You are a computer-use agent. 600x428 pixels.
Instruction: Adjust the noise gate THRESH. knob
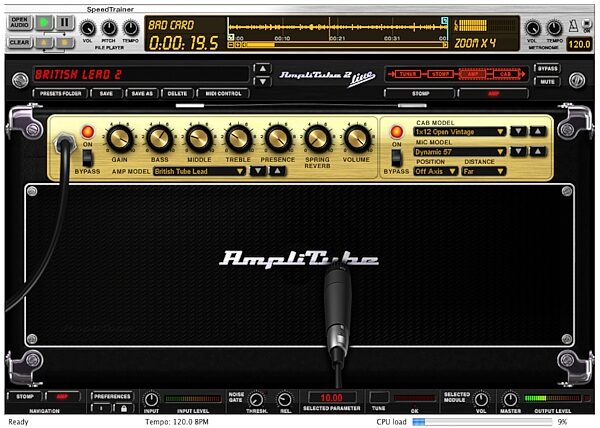click(x=256, y=400)
